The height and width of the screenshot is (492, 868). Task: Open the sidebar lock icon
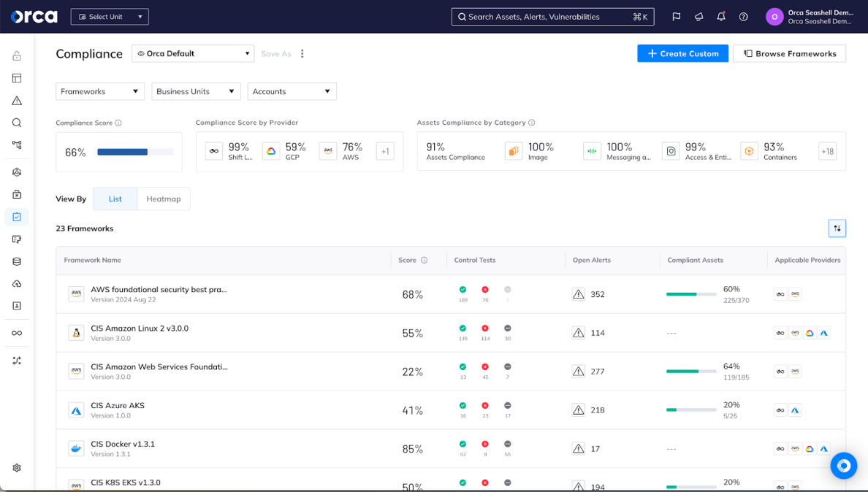point(17,55)
